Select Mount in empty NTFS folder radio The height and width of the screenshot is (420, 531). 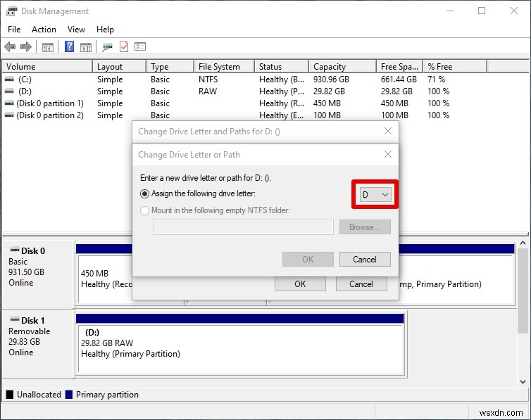click(144, 210)
